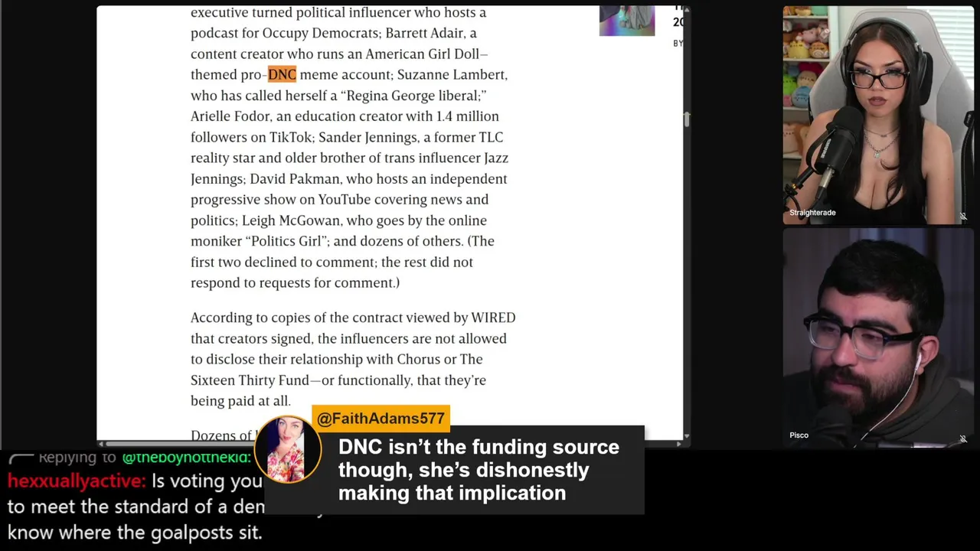Click the vertical scrollbar up arrow
Viewport: 980px width, 551px height.
686,10
